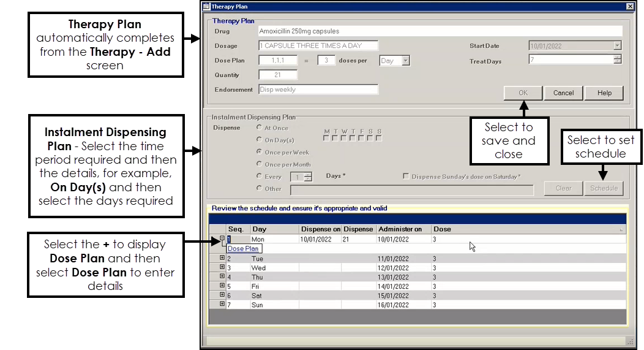644x350 pixels.
Task: Open the Start Date dropdown
Action: click(x=617, y=46)
